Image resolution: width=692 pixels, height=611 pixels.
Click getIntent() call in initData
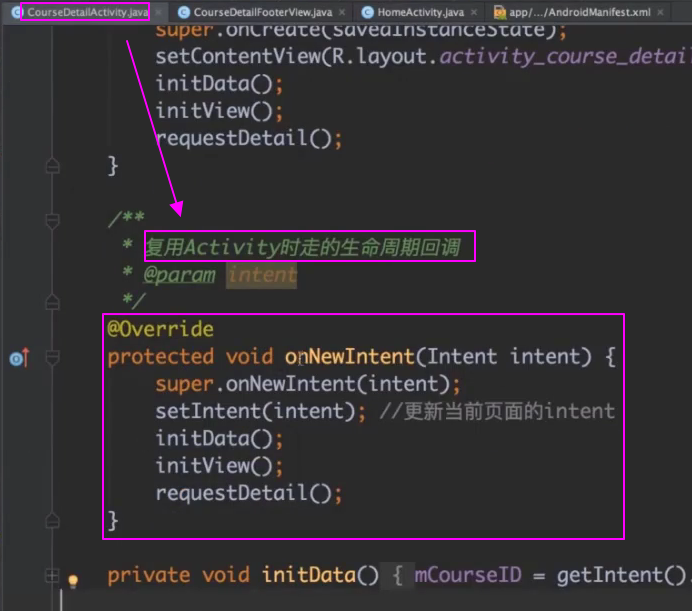[x=621, y=576]
